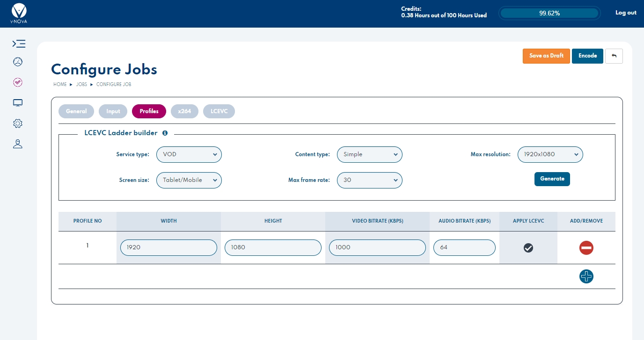Remove profile 1 with red minus icon
The height and width of the screenshot is (340, 644).
tap(586, 248)
